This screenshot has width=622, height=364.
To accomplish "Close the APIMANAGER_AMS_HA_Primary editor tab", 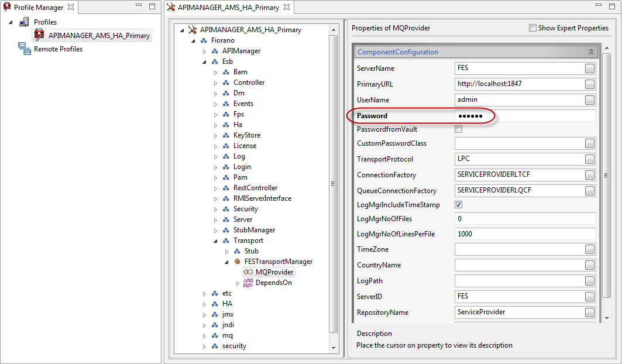I will [x=287, y=7].
